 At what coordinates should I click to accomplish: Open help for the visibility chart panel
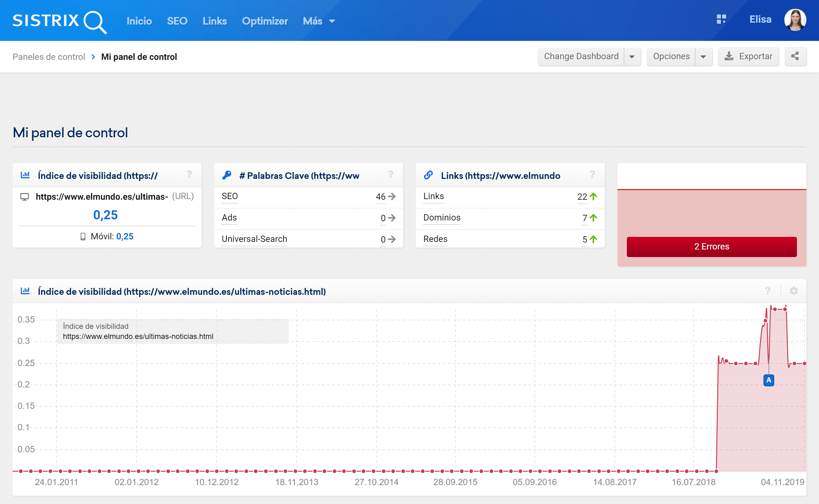768,291
